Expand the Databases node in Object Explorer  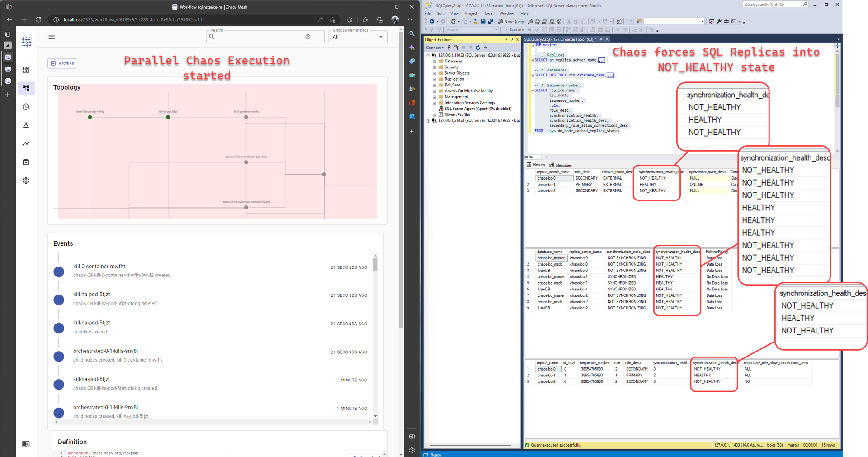(434, 62)
